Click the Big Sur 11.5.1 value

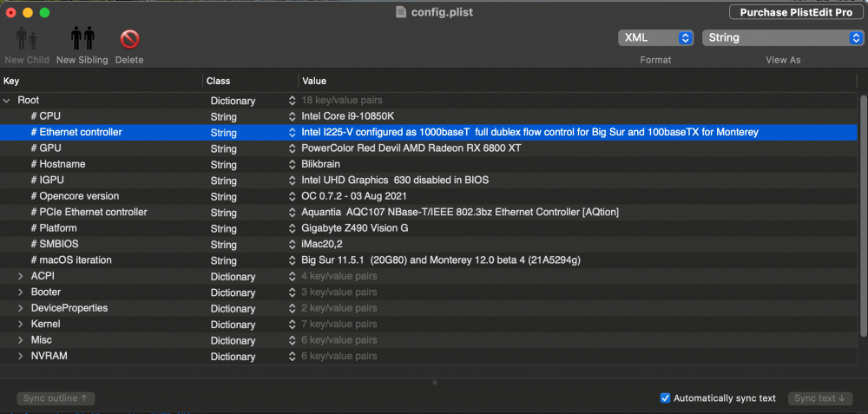point(441,260)
